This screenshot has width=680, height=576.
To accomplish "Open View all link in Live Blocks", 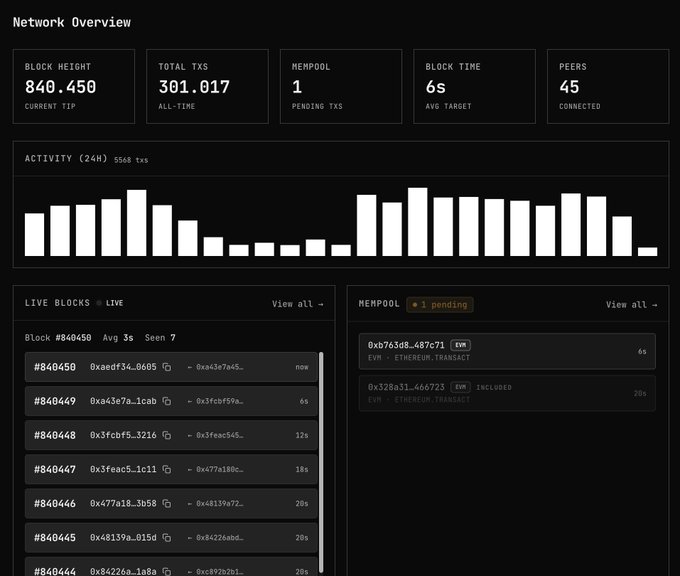I will tap(298, 304).
